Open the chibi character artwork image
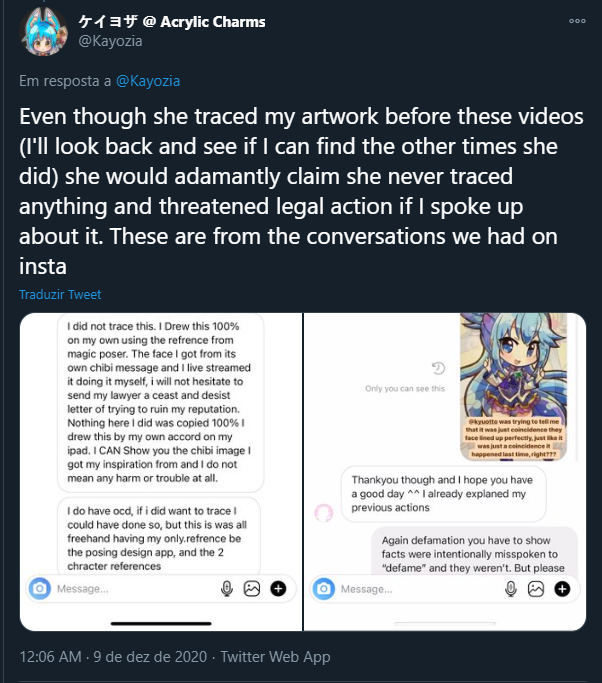Screen dimensions: 602x683 [x=514, y=386]
